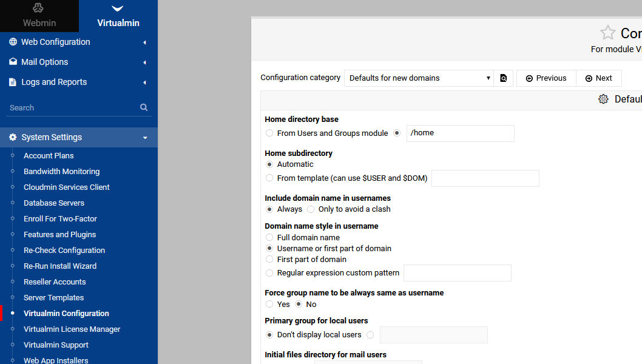Select Automatic home subdirectory
This screenshot has width=642, height=364.
pyautogui.click(x=269, y=164)
